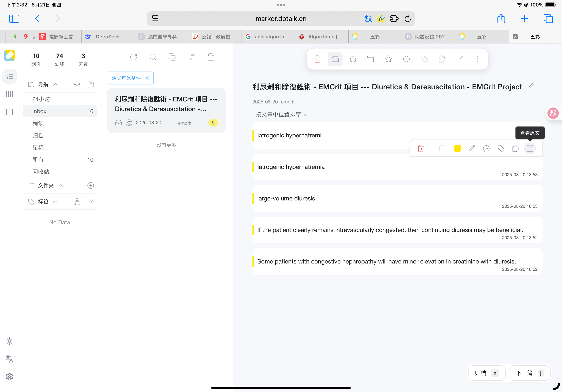Delete the article using top toolbar trash icon

[317, 59]
